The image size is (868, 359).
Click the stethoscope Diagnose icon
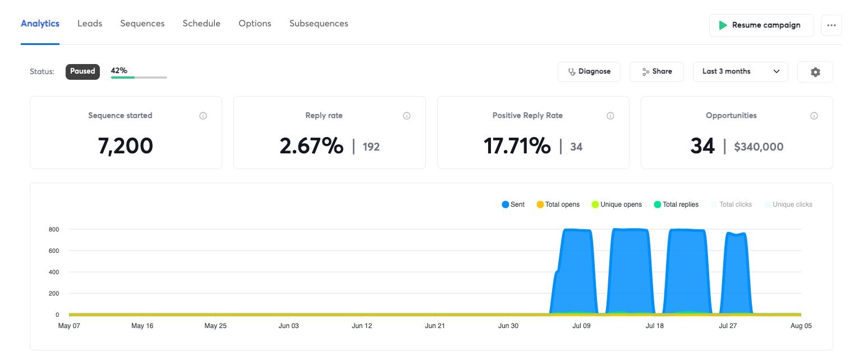(572, 72)
